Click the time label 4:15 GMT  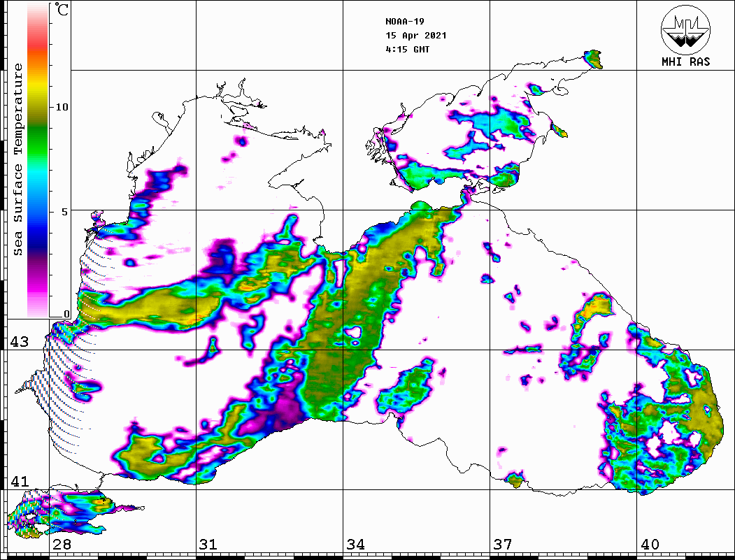(x=407, y=50)
